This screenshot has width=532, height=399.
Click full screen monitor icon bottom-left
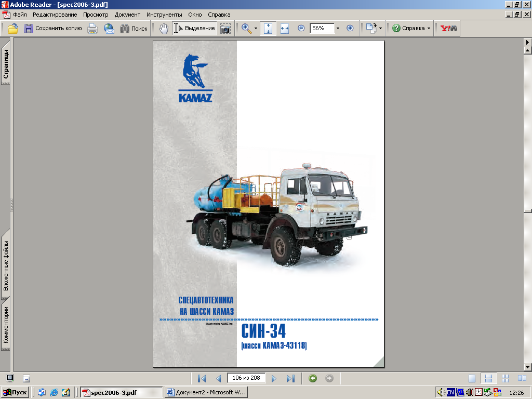10,378
